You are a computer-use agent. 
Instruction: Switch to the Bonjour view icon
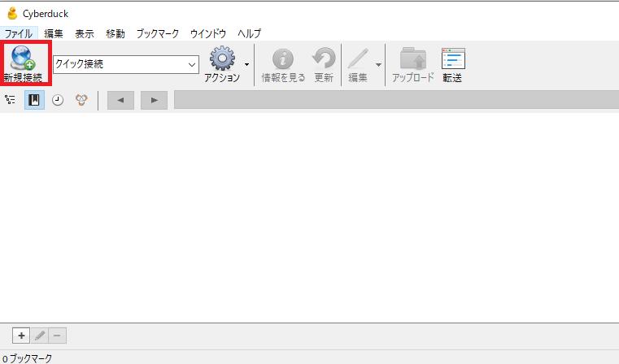point(81,100)
